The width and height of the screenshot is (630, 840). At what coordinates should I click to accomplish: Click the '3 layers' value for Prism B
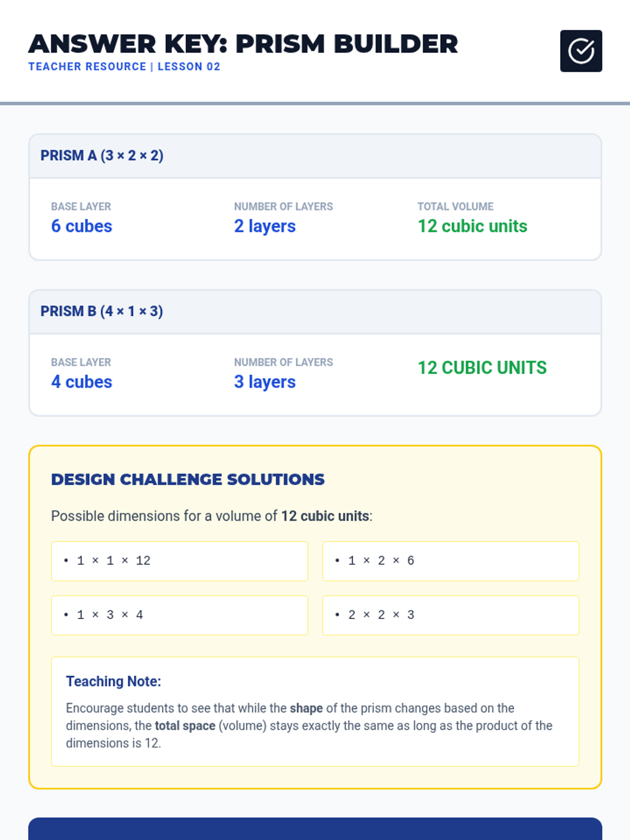265,382
